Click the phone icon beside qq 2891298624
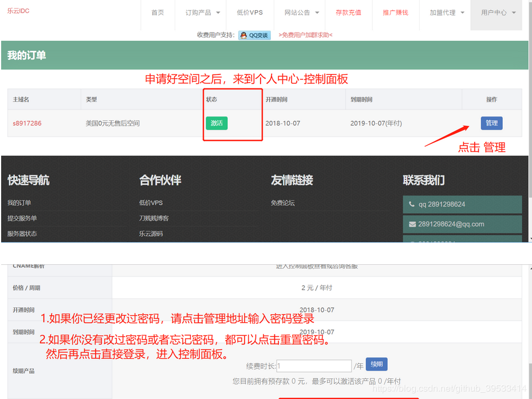 point(412,204)
